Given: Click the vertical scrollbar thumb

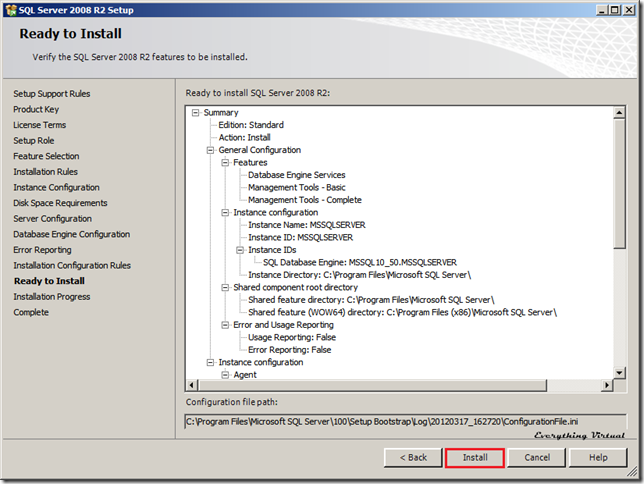Looking at the screenshot, I should point(619,183).
